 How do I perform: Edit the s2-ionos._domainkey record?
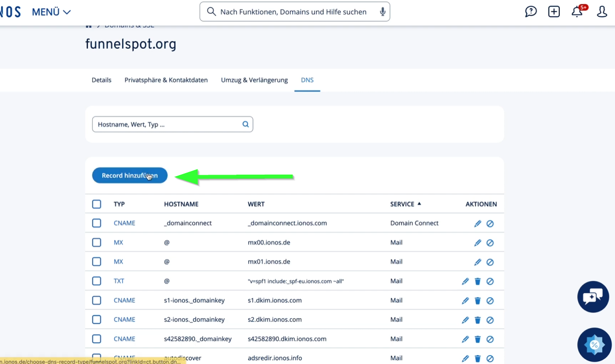pos(465,320)
